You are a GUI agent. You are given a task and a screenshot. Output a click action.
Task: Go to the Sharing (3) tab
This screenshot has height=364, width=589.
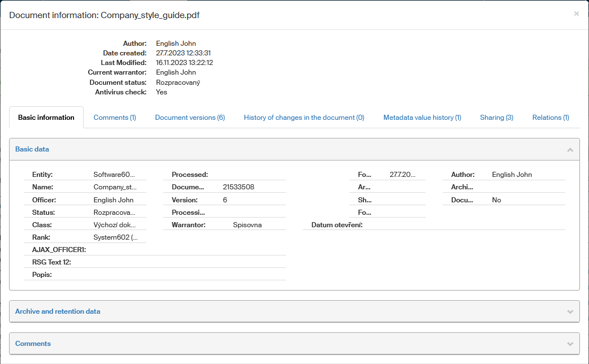pyautogui.click(x=496, y=118)
